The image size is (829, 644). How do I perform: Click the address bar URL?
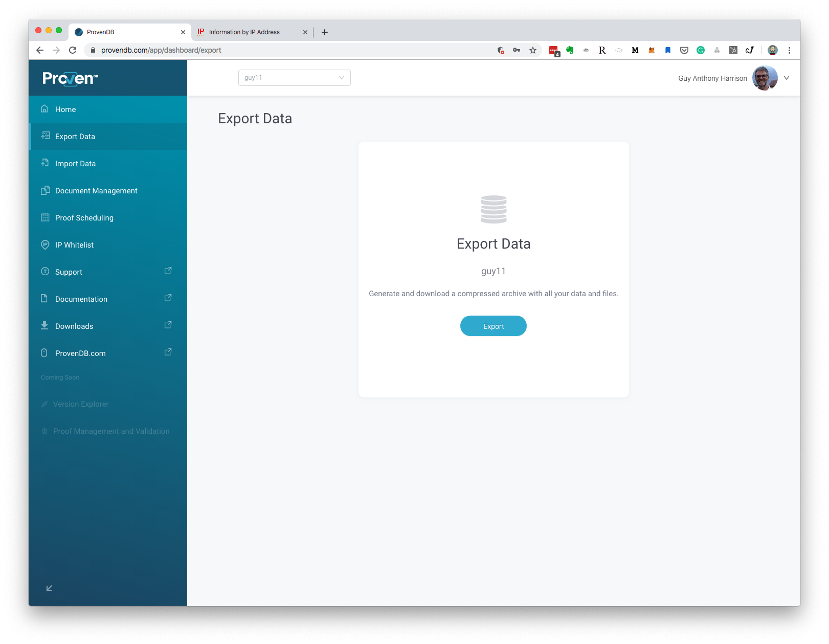coord(161,50)
